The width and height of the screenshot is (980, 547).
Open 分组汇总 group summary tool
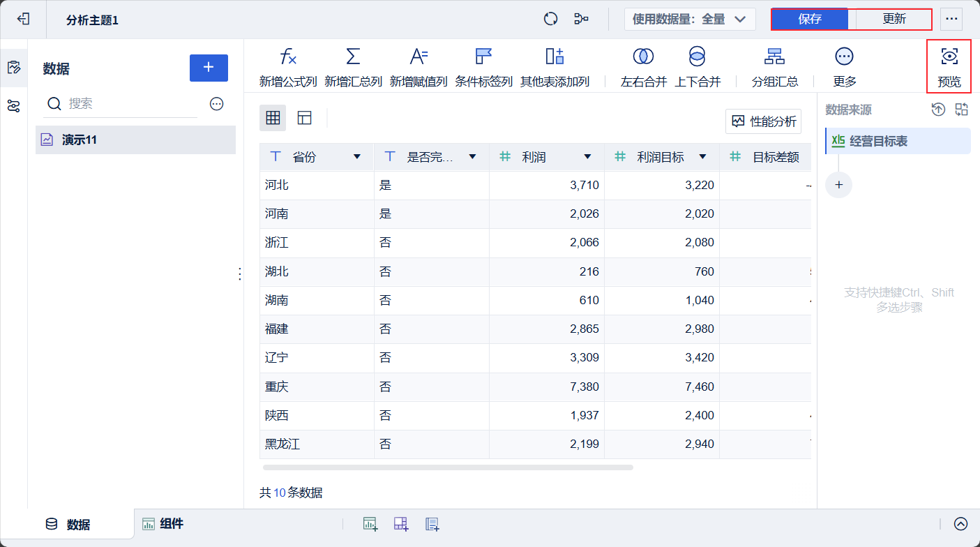774,57
